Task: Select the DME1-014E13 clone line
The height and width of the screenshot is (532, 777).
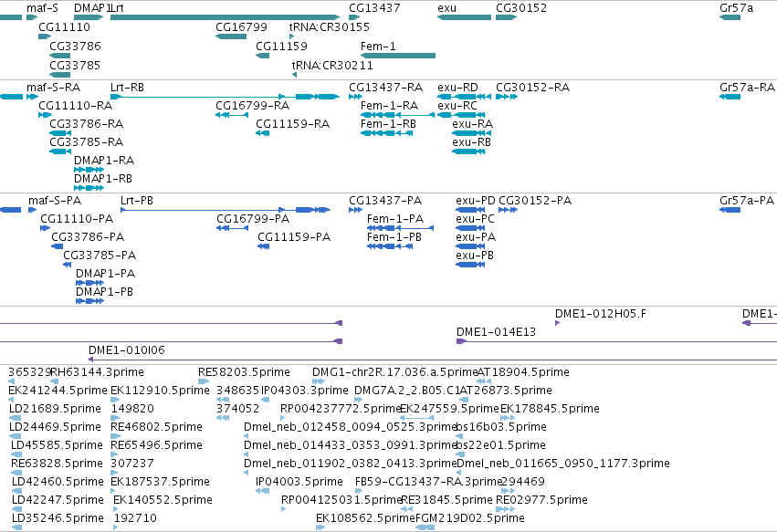Action: click(616, 341)
